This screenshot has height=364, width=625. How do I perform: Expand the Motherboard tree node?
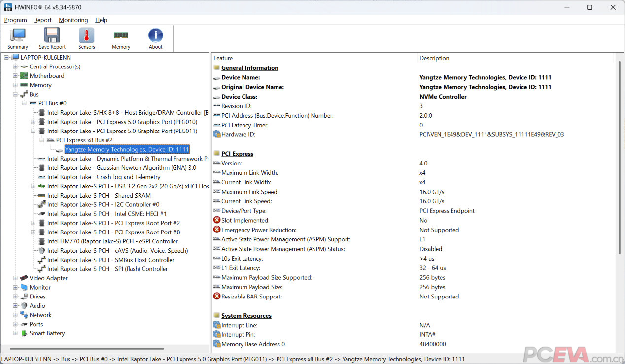tap(15, 76)
